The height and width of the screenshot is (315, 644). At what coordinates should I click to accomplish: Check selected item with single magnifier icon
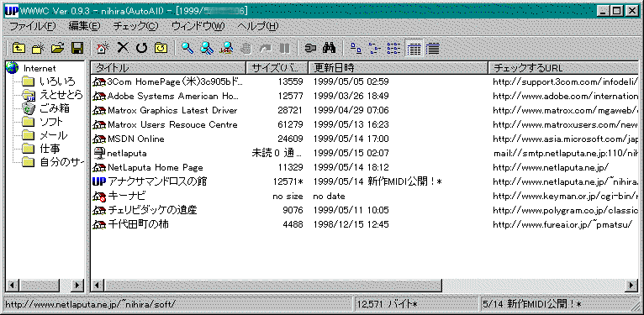(x=187, y=48)
